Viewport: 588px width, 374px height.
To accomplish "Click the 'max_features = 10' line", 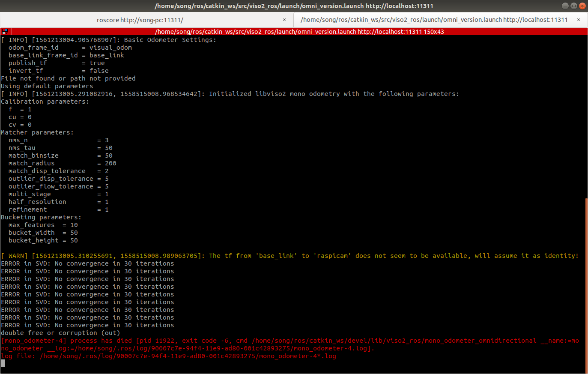I will [x=43, y=225].
